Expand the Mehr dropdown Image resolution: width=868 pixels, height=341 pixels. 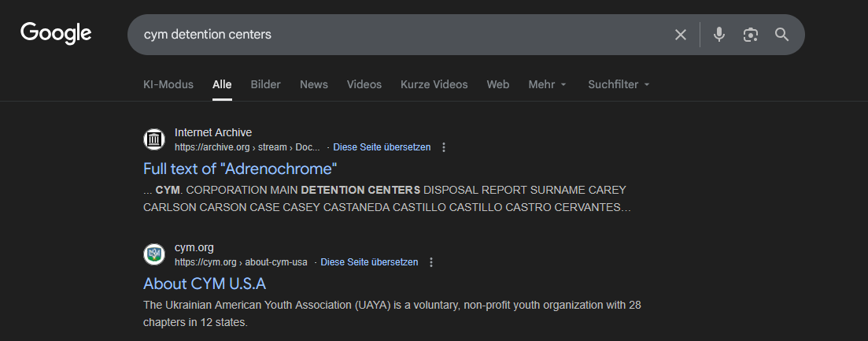point(547,84)
